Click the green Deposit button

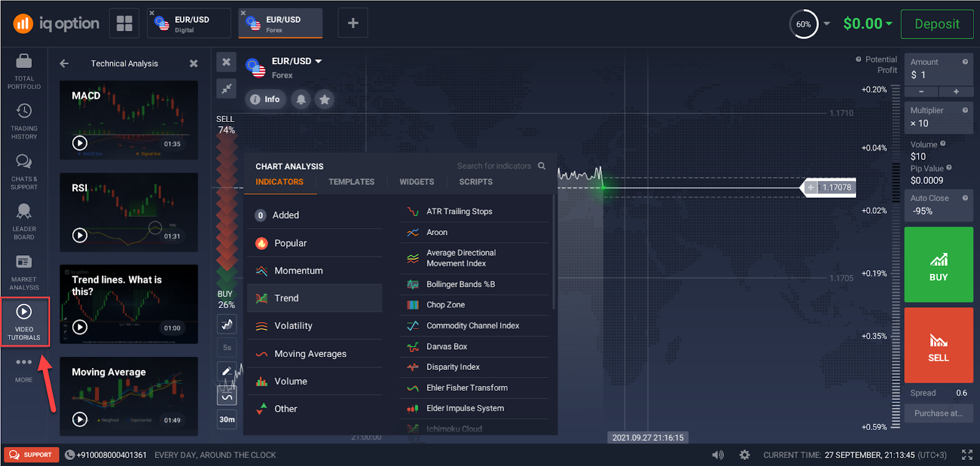pos(937,24)
